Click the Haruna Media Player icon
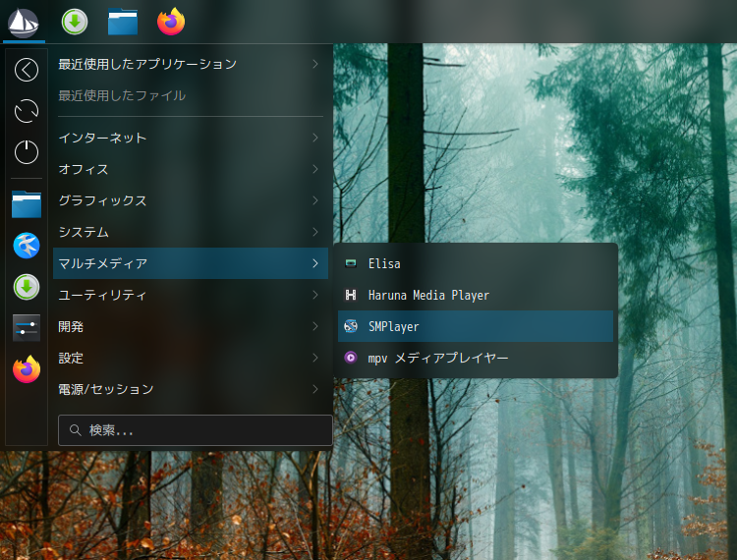The height and width of the screenshot is (560, 737). 351,295
